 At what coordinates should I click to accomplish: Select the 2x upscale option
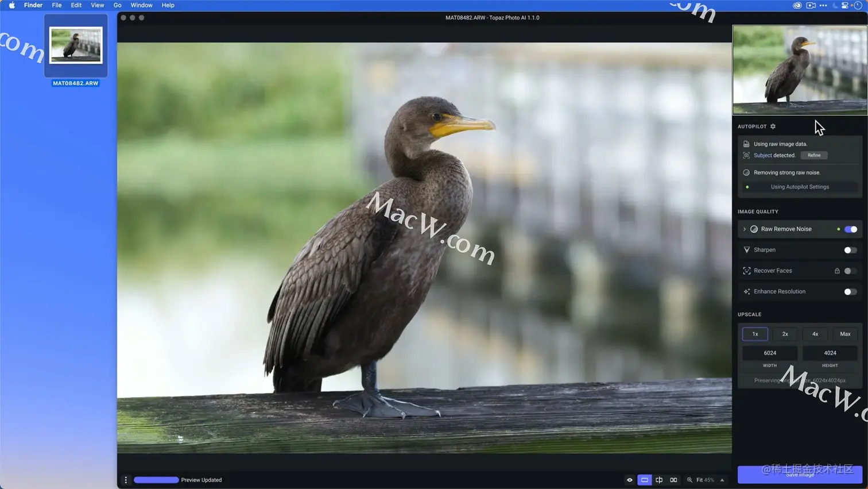click(785, 334)
